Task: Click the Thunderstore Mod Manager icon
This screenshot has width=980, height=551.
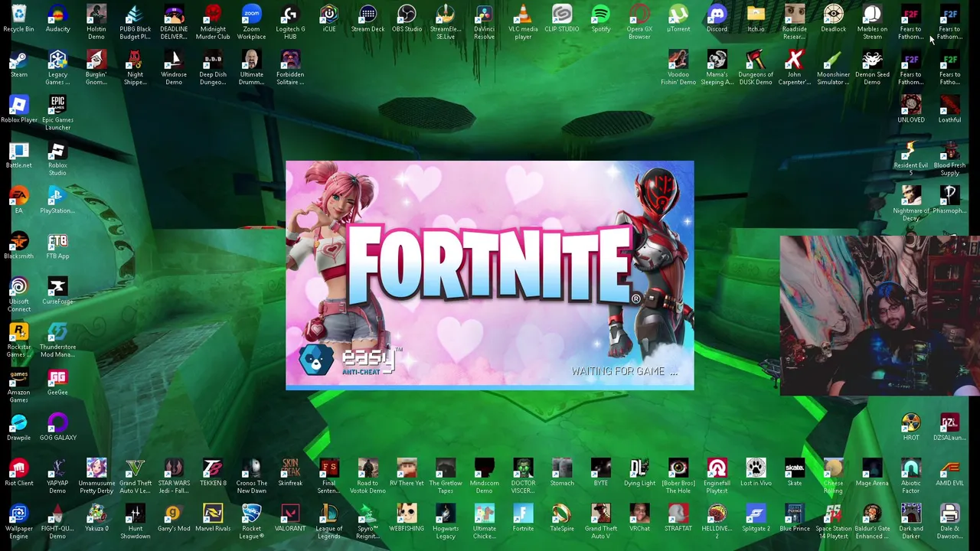Action: [x=57, y=340]
